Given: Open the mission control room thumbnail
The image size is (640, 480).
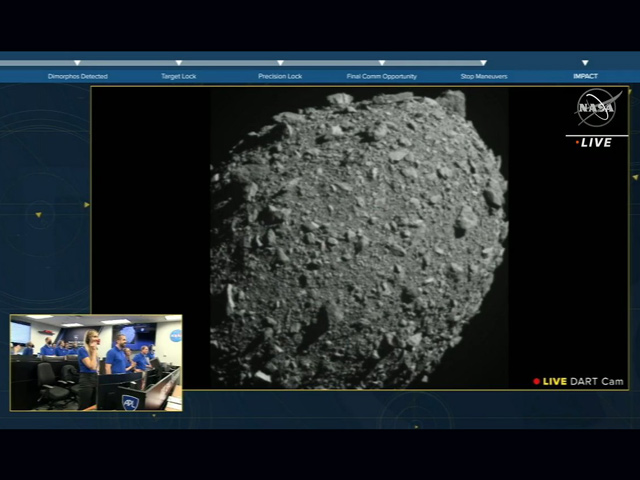Looking at the screenshot, I should tap(96, 363).
